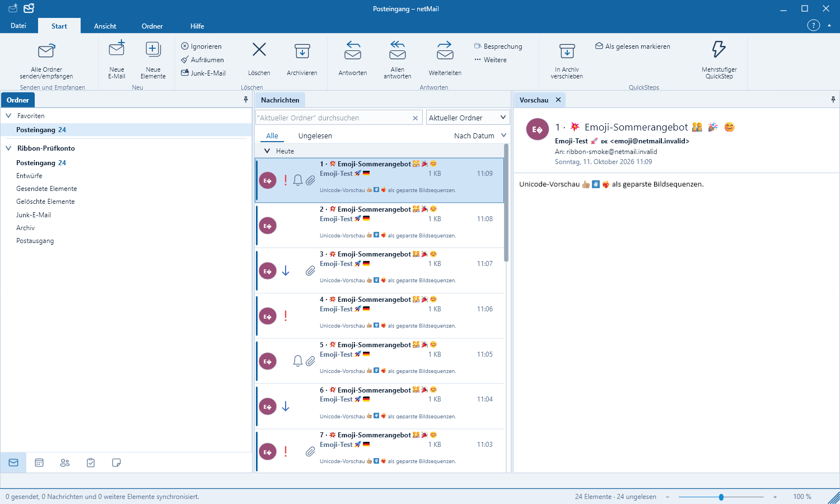This screenshot has width=840, height=504.
Task: Click Ignorieren button
Action: click(201, 46)
